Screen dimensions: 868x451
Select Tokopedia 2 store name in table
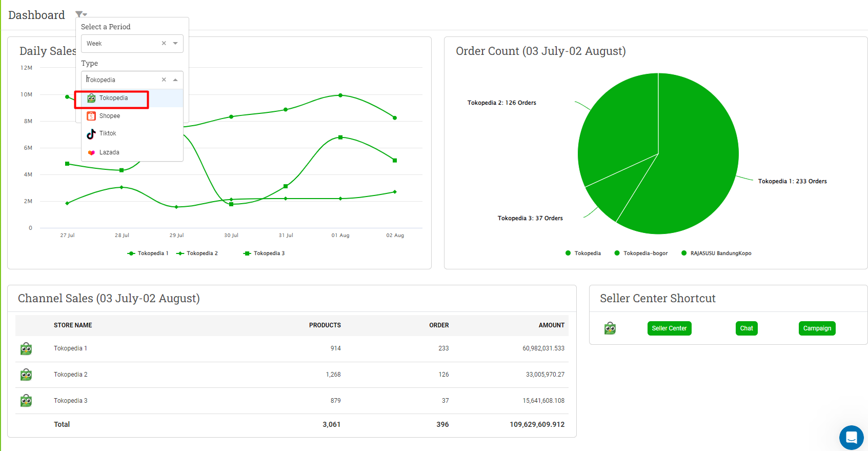click(x=71, y=375)
